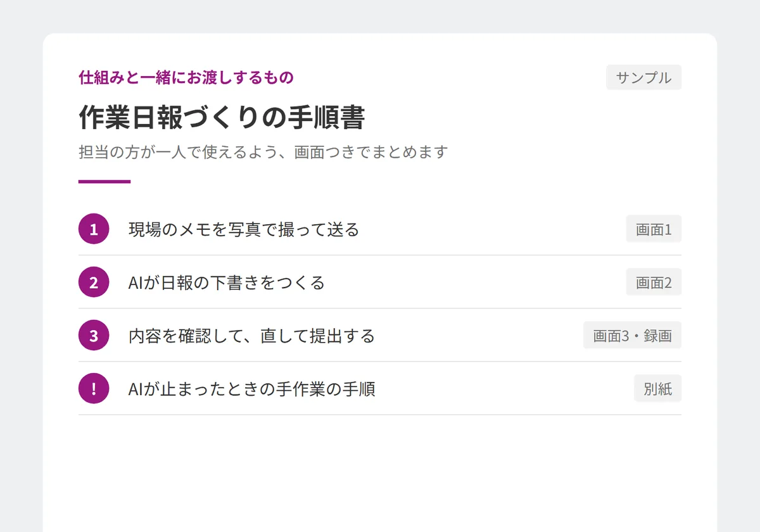Click the step 3 number circle

(x=94, y=335)
